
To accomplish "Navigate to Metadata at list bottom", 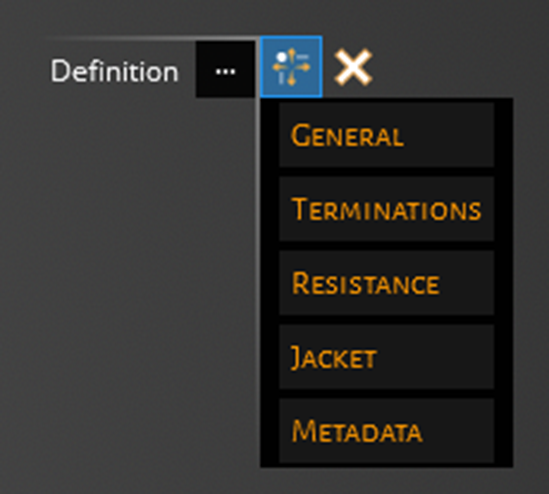I will (387, 431).
